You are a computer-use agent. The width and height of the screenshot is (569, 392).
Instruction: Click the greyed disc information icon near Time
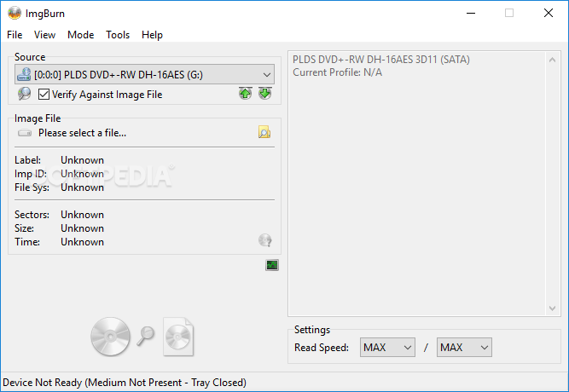point(265,240)
